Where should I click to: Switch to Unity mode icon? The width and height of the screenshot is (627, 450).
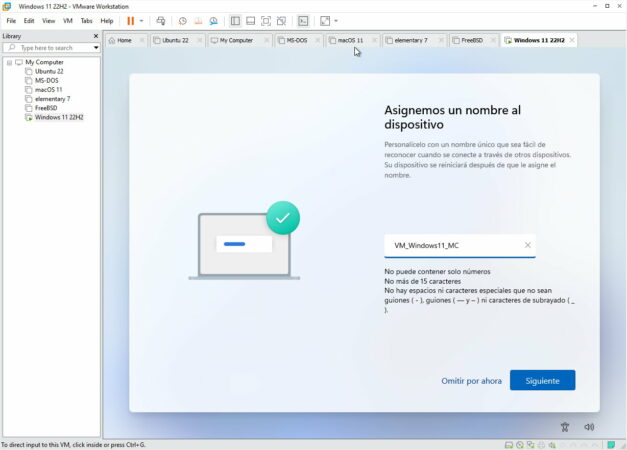click(282, 21)
